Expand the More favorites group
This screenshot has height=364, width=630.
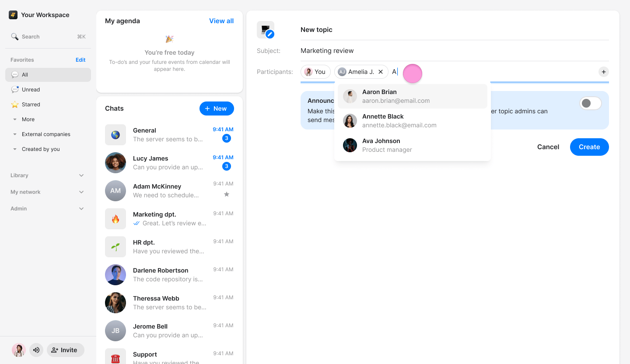[15, 119]
